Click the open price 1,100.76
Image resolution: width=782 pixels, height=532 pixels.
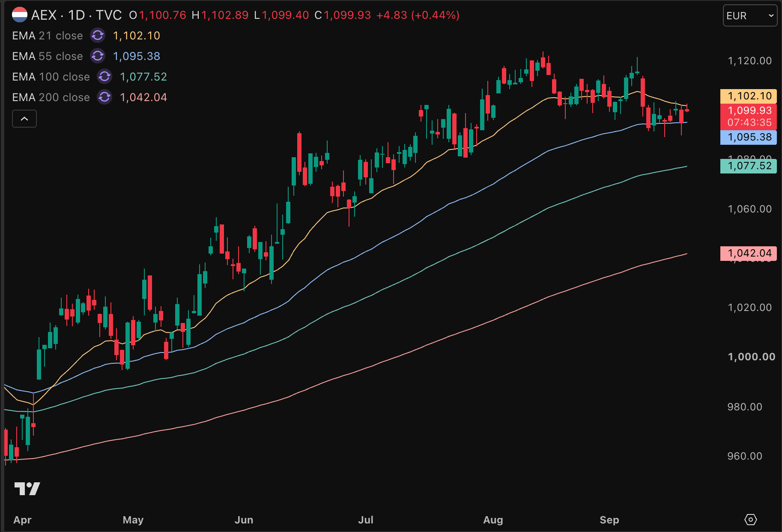coord(163,15)
